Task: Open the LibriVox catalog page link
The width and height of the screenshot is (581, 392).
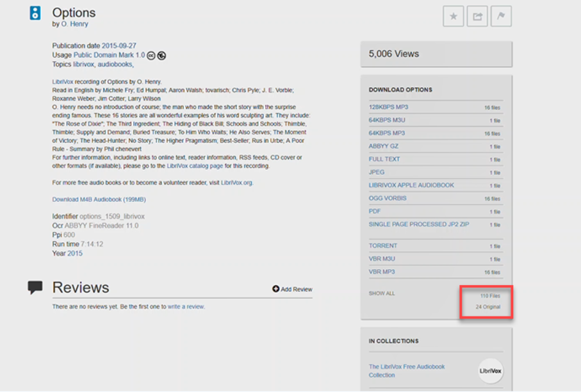Action: click(195, 166)
